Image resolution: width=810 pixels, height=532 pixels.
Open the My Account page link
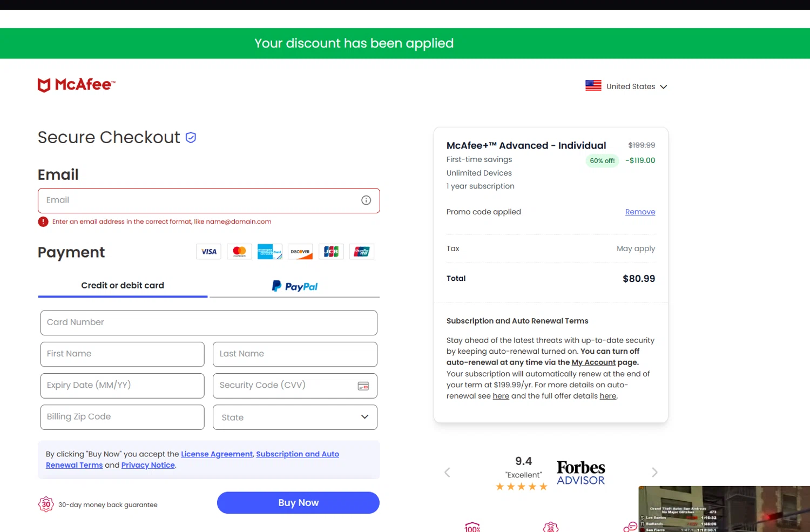point(593,362)
